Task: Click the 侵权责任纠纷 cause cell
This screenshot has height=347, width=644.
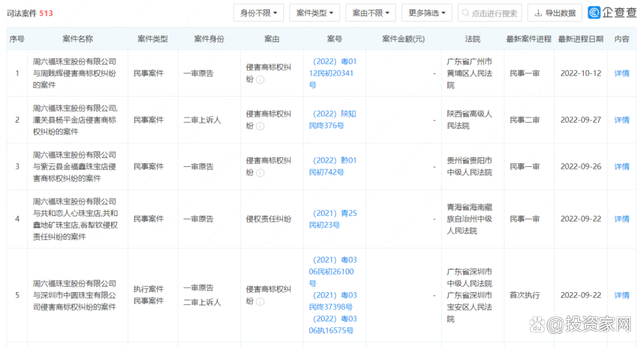Action: click(x=268, y=219)
